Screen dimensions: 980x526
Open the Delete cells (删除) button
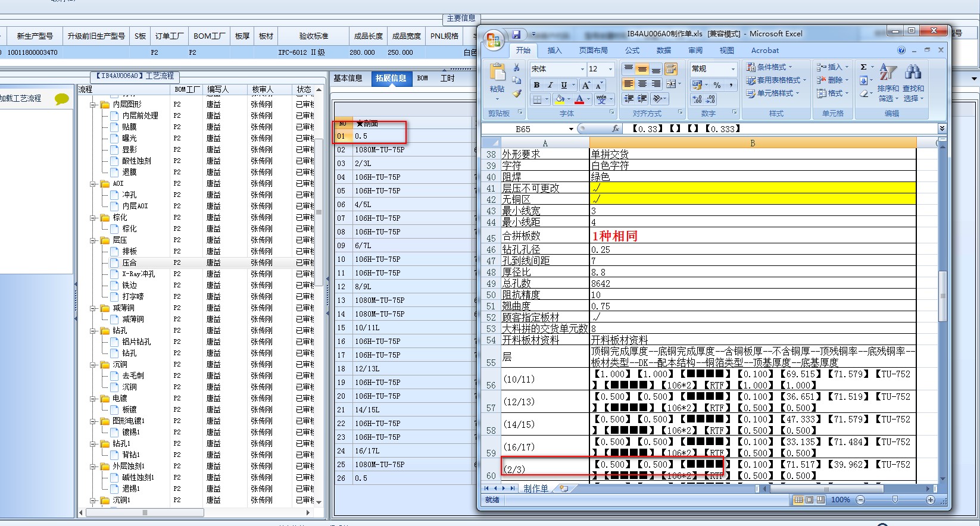pos(832,80)
